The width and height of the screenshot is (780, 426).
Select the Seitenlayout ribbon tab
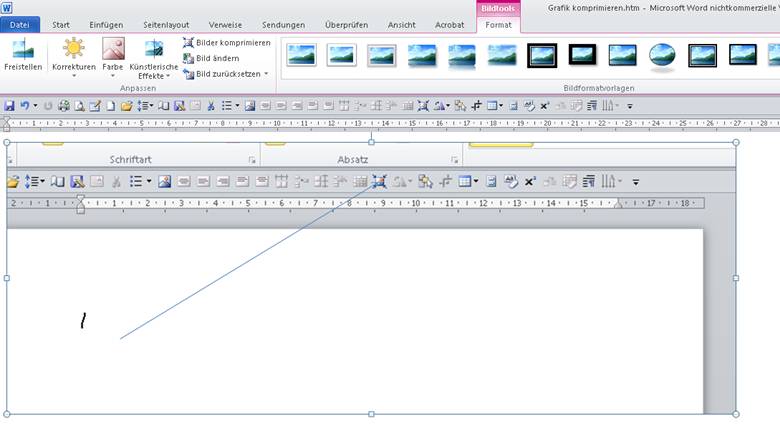tap(165, 23)
